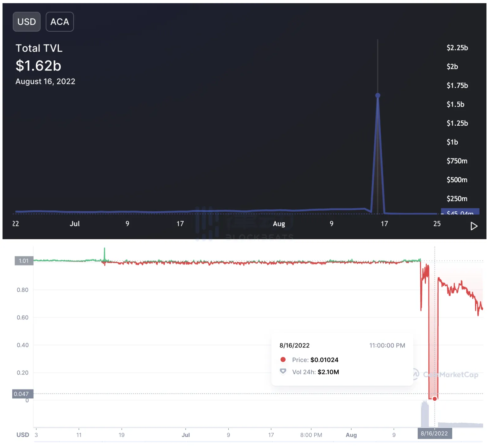Switch TVL denomination to ACA

click(x=60, y=22)
